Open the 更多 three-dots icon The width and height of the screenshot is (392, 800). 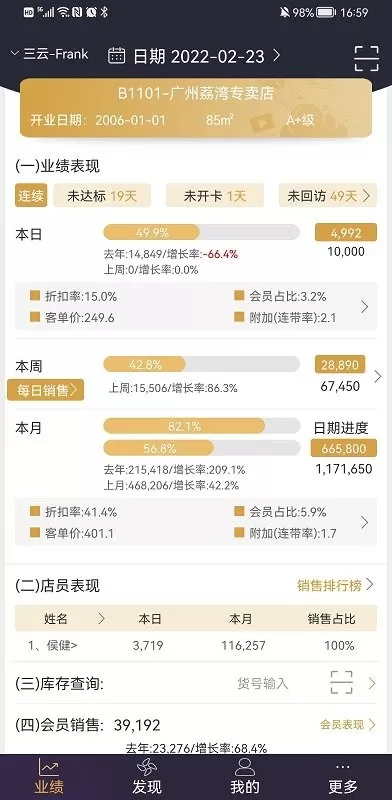coord(343,767)
